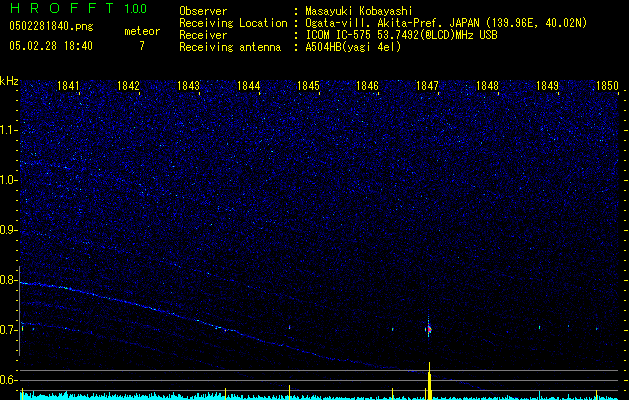629x400 pixels.
Task: Click time axis label 1842
Action: pyautogui.click(x=128, y=86)
